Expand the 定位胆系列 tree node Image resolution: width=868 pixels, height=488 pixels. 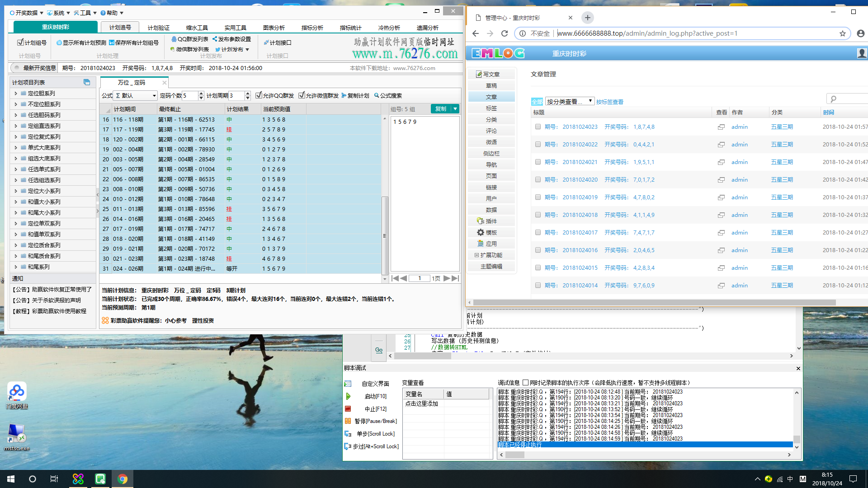(16, 94)
